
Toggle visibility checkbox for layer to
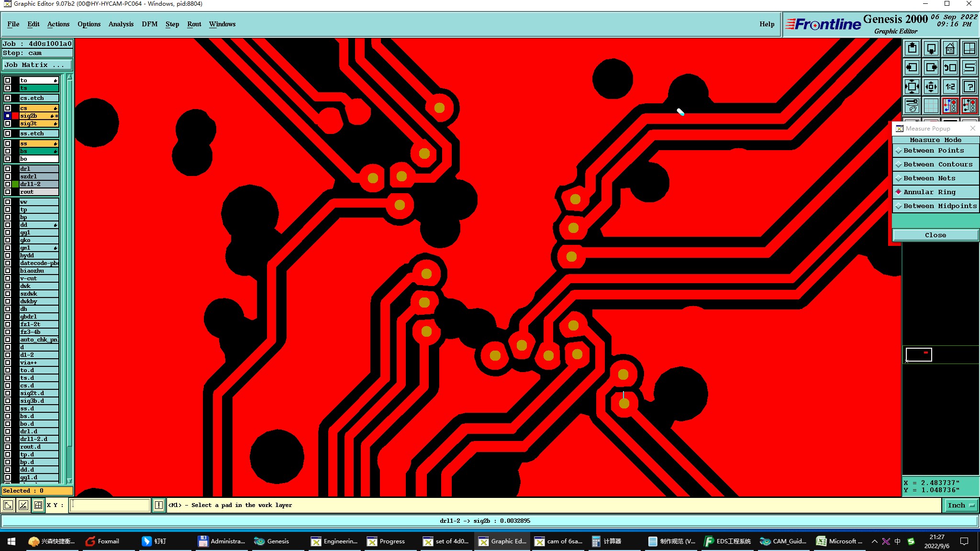pyautogui.click(x=8, y=80)
